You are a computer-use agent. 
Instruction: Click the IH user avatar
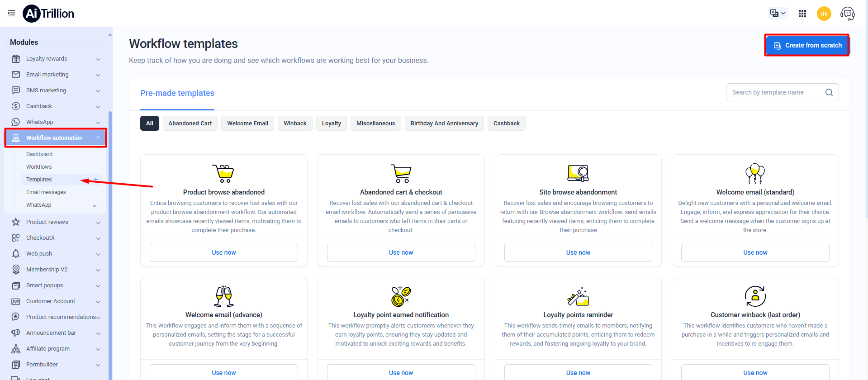pos(824,14)
